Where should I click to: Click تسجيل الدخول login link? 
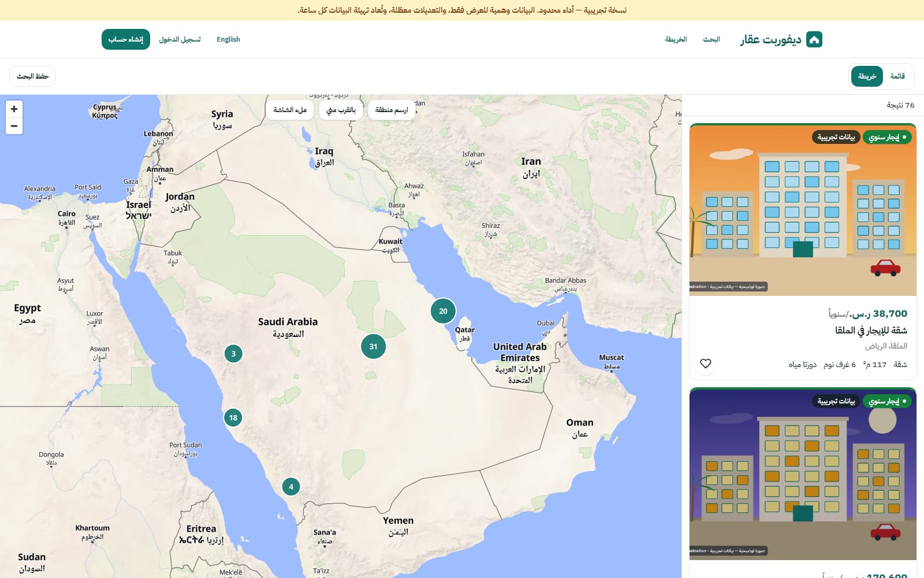click(180, 39)
